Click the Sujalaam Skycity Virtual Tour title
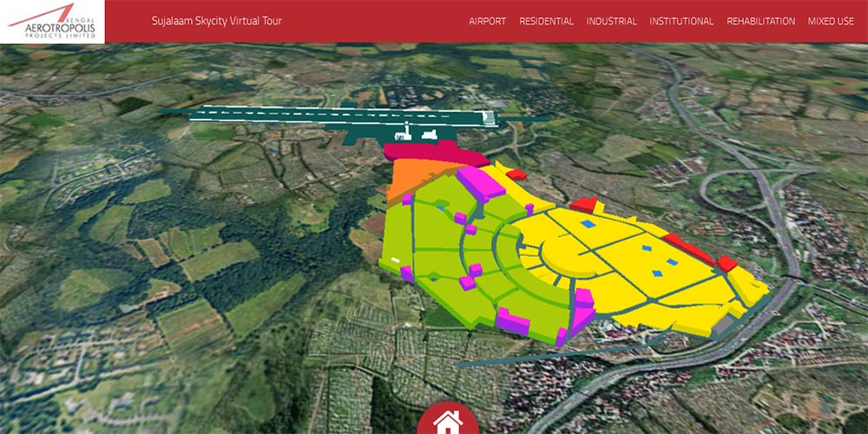Viewport: 868px width, 434px height. (x=216, y=21)
